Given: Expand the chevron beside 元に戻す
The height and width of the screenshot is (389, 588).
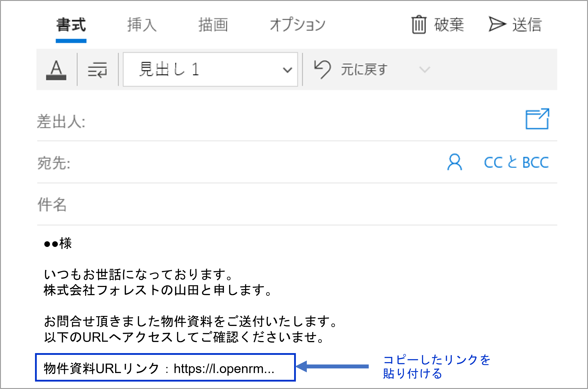Looking at the screenshot, I should click(425, 70).
